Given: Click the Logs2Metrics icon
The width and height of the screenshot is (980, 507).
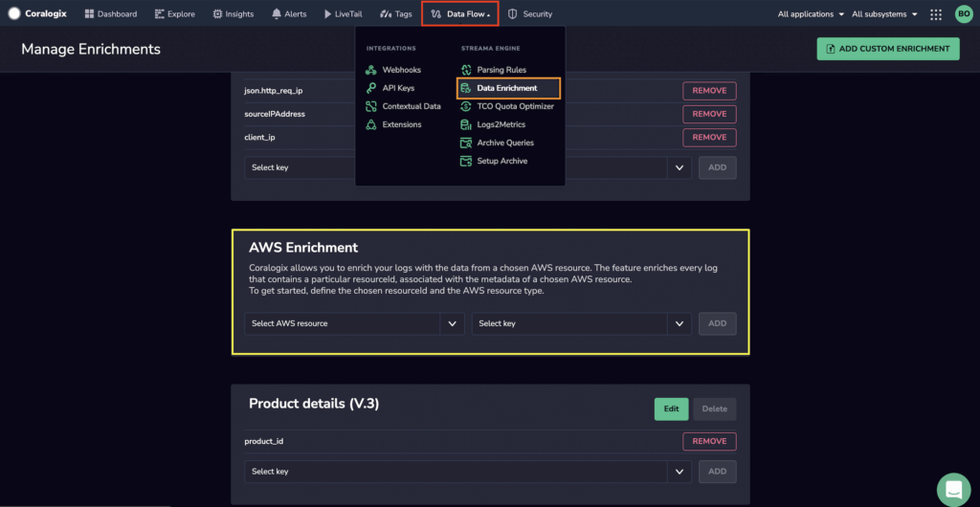Looking at the screenshot, I should [x=465, y=124].
